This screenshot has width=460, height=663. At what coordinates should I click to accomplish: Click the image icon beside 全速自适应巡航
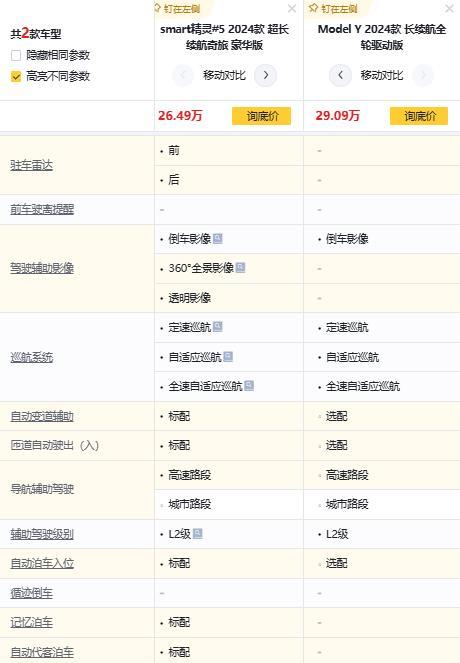(249, 386)
